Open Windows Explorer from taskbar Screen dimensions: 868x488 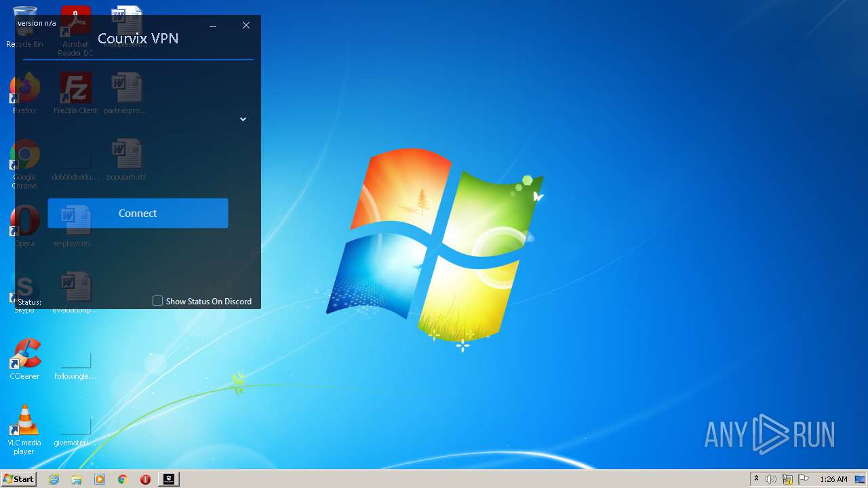[77, 479]
